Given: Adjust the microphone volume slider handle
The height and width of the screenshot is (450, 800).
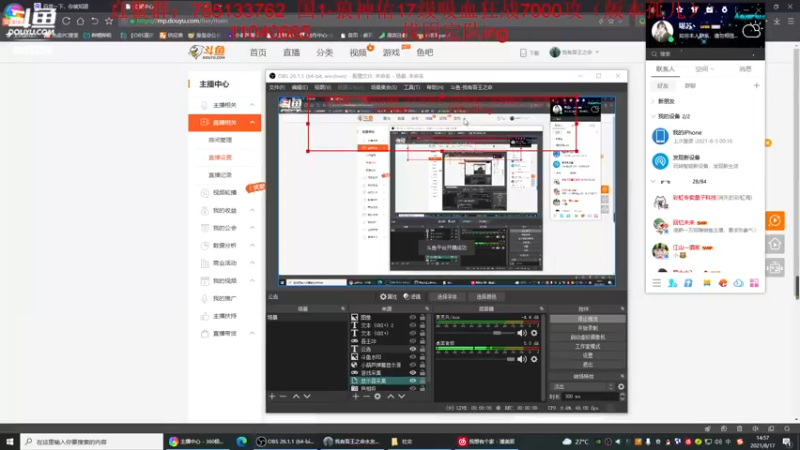Looking at the screenshot, I should (x=497, y=333).
